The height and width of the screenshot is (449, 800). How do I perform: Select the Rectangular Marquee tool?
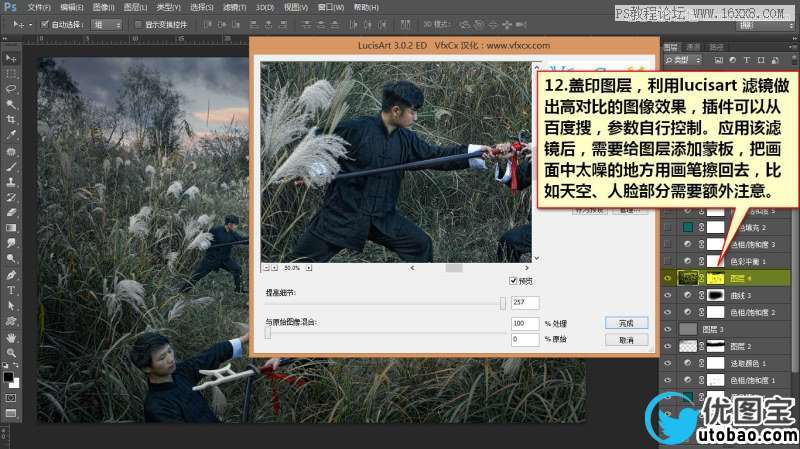pyautogui.click(x=11, y=74)
